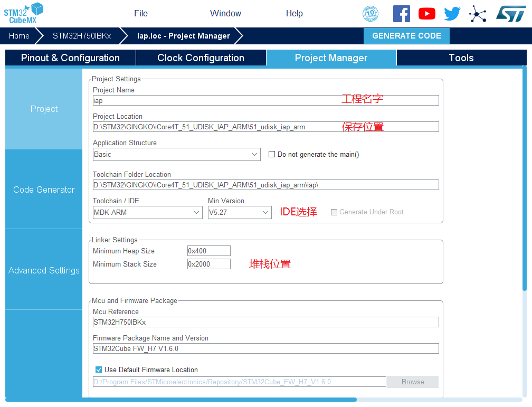Open the File menu
Screen dimensions: 532x407
click(141, 14)
